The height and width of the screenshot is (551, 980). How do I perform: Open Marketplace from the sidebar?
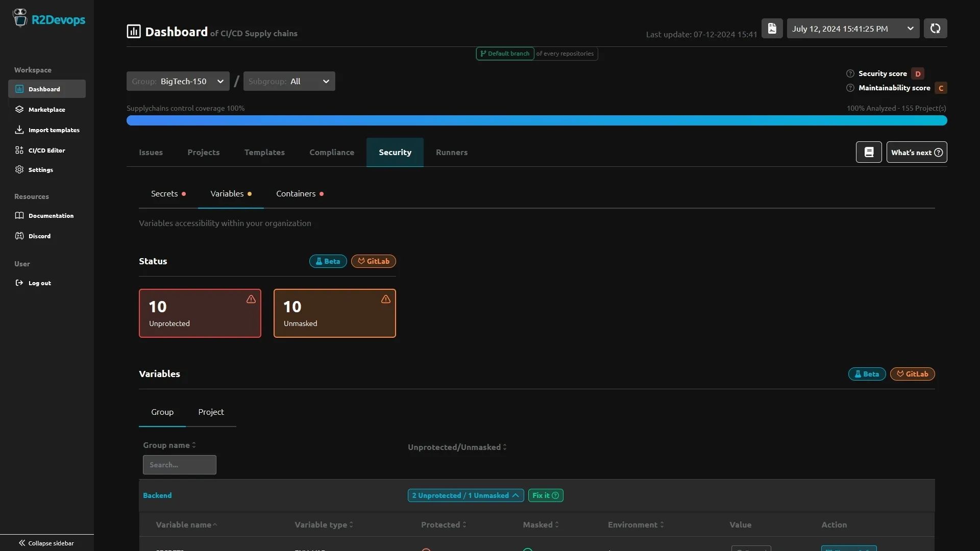click(46, 109)
